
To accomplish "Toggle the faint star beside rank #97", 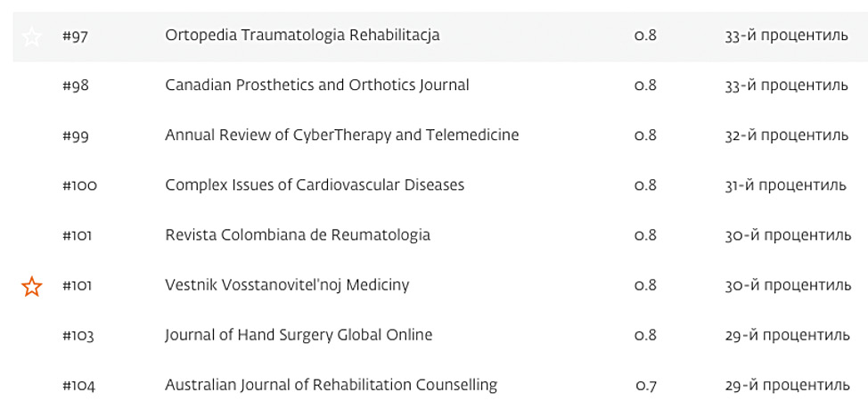I will click(31, 37).
